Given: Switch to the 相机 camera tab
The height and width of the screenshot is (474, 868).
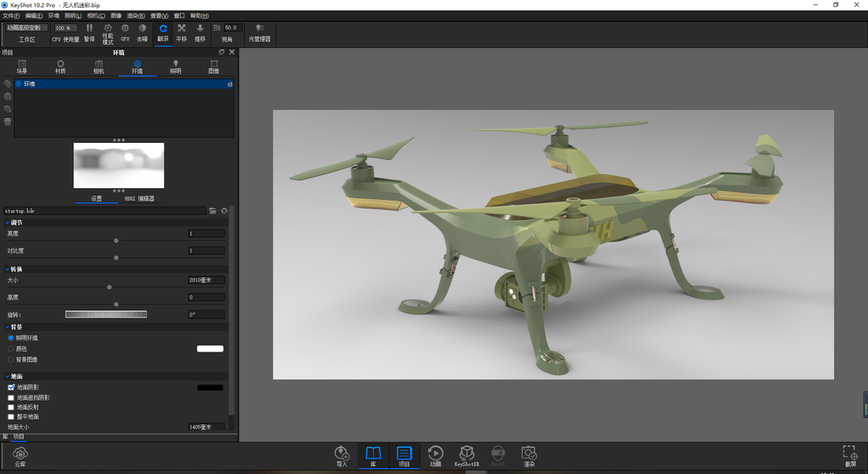Looking at the screenshot, I should 99,67.
